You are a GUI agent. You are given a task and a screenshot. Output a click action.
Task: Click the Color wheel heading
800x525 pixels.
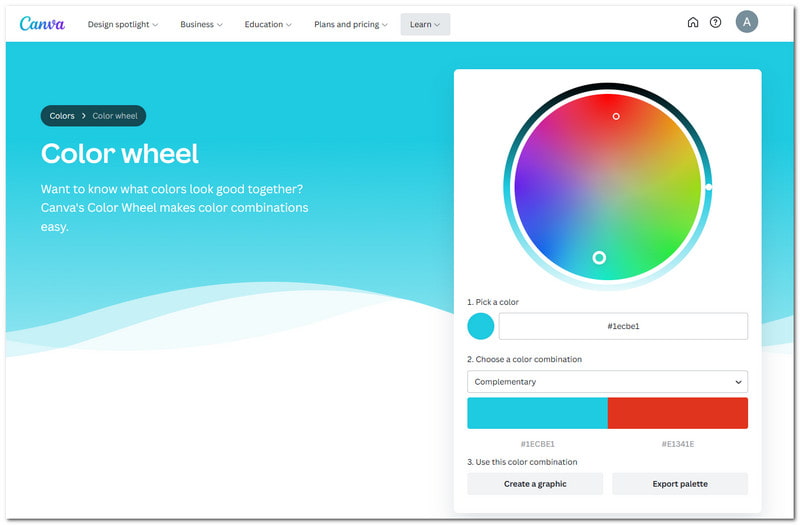120,154
